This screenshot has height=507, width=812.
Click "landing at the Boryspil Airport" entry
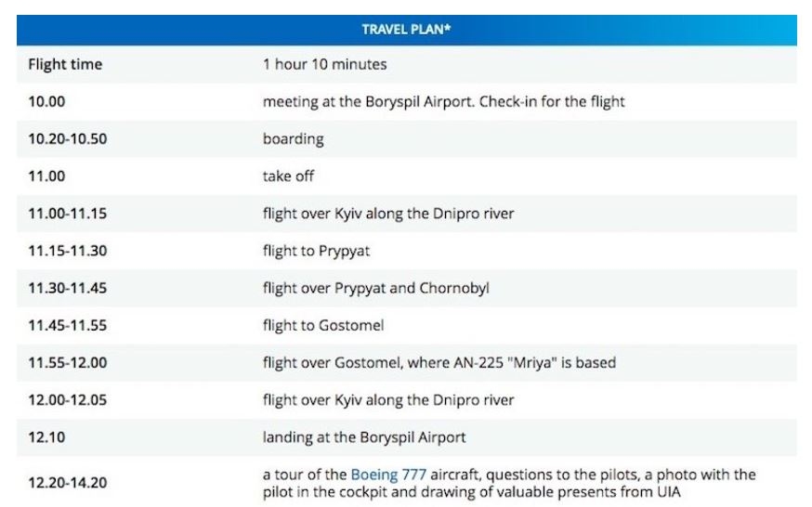click(363, 436)
